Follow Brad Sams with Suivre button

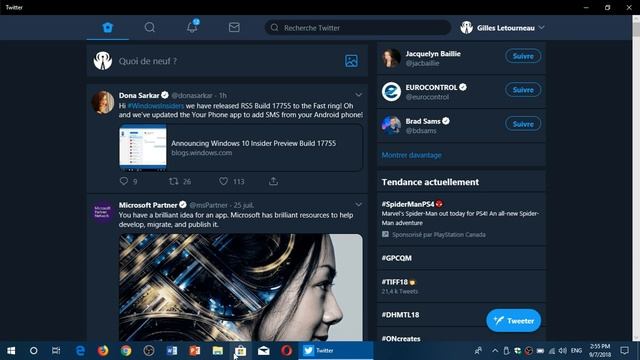pyautogui.click(x=523, y=124)
